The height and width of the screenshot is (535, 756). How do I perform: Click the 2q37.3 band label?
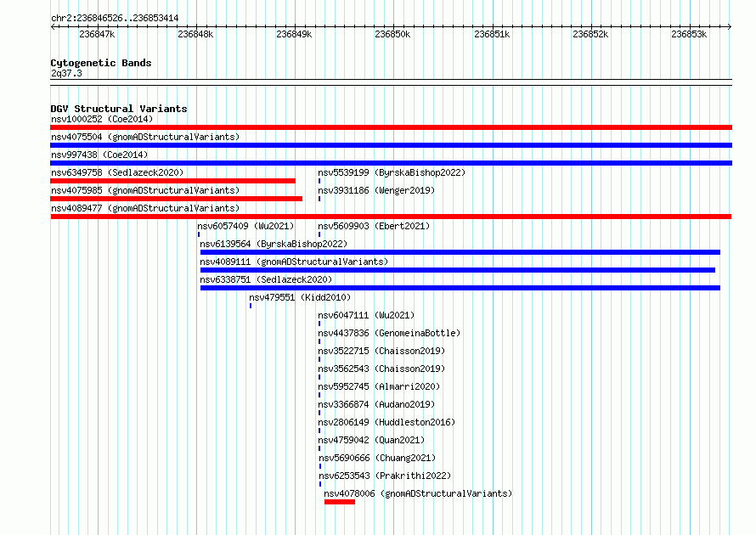tap(66, 73)
